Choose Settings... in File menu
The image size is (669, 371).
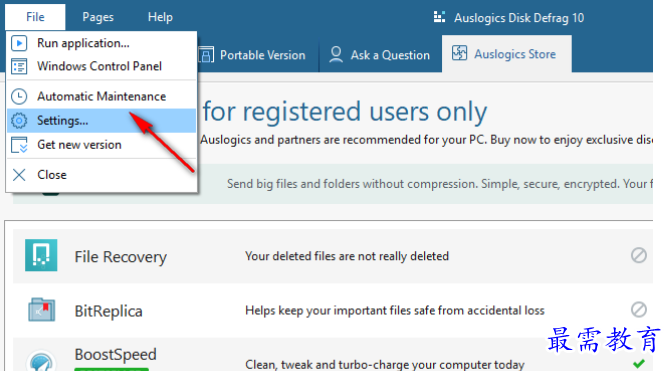(x=102, y=121)
